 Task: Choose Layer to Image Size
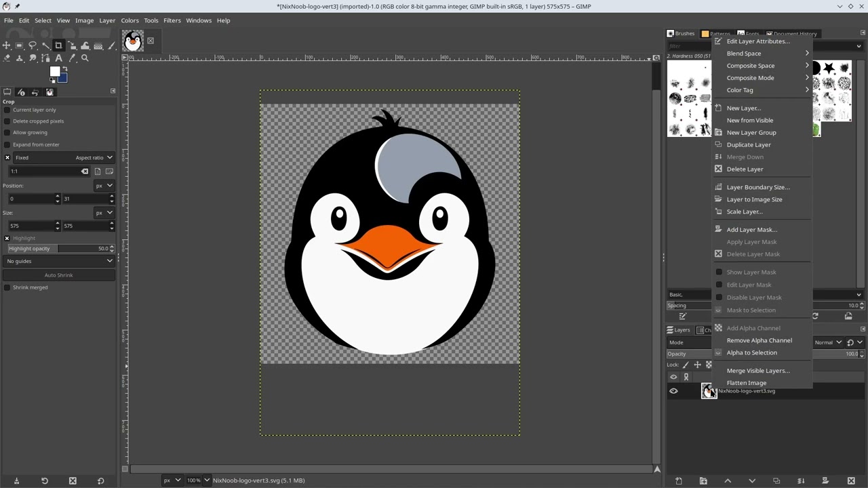762,199
